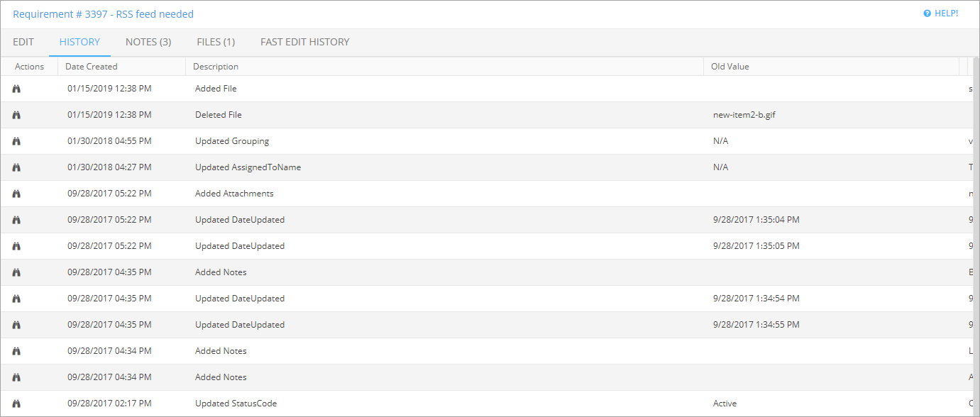Sort by Description column header
980x417 pixels.
pyautogui.click(x=216, y=67)
